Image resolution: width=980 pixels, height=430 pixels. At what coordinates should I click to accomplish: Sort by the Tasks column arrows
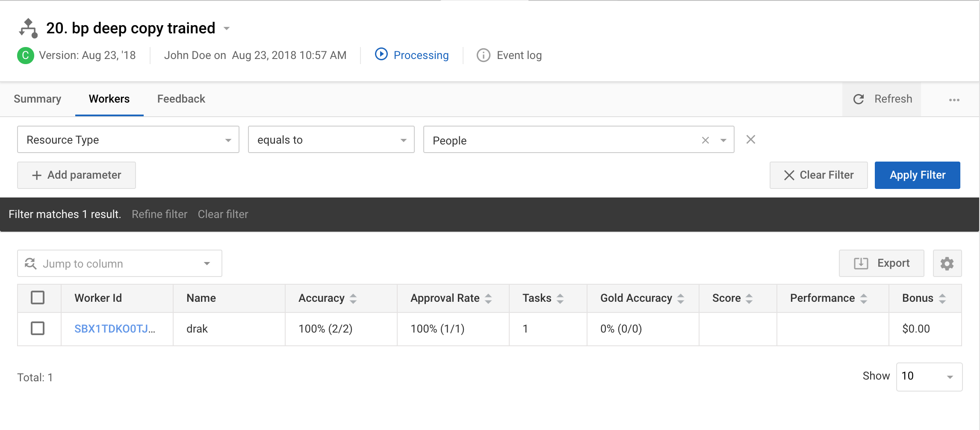[x=560, y=299]
